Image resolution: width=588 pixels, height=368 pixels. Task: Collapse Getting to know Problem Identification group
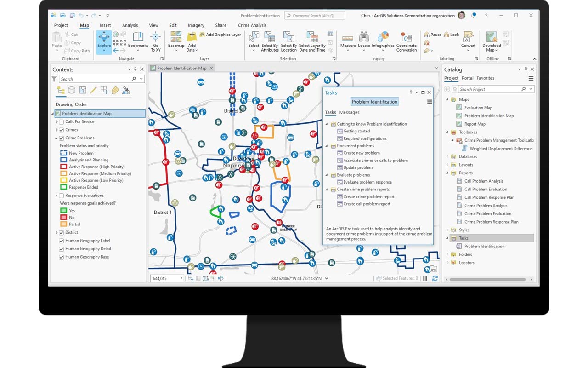(327, 124)
